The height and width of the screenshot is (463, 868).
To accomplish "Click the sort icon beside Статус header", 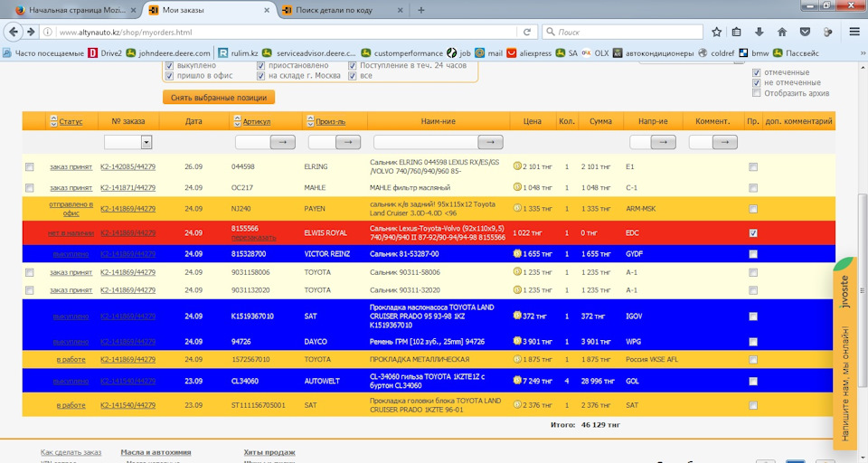I will pyautogui.click(x=52, y=121).
